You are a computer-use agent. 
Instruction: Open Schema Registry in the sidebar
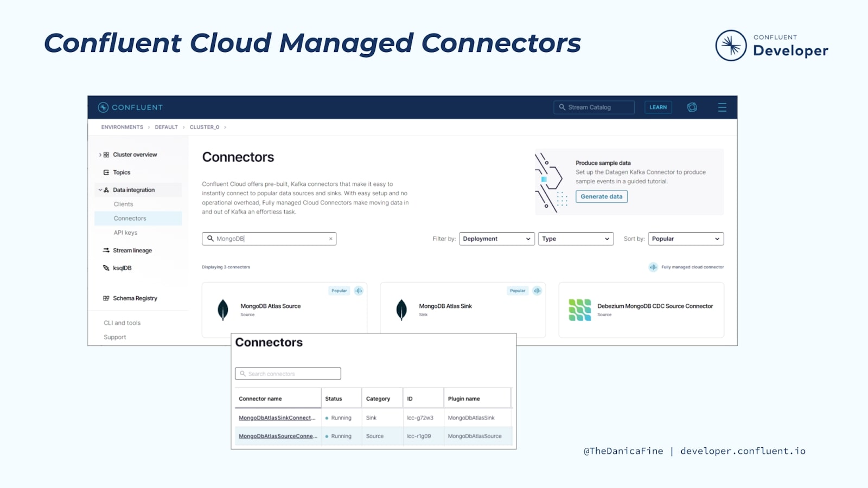[135, 298]
